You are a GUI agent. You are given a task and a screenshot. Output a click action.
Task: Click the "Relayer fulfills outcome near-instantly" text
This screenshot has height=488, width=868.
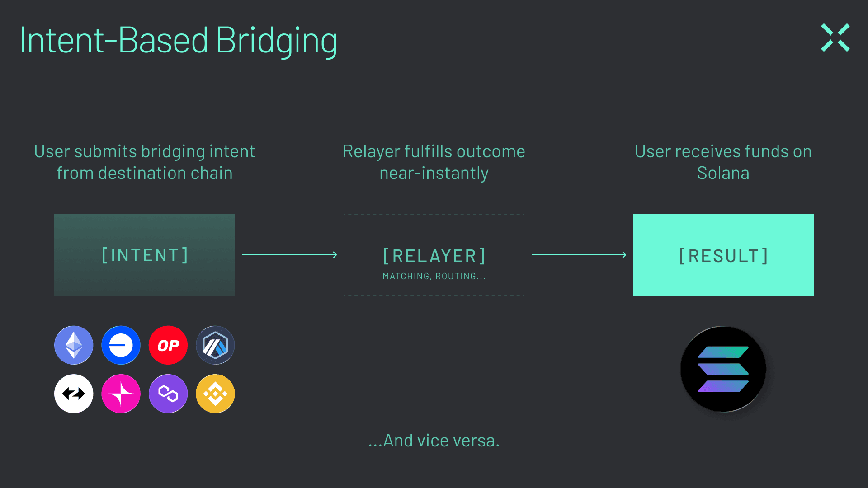(x=434, y=162)
